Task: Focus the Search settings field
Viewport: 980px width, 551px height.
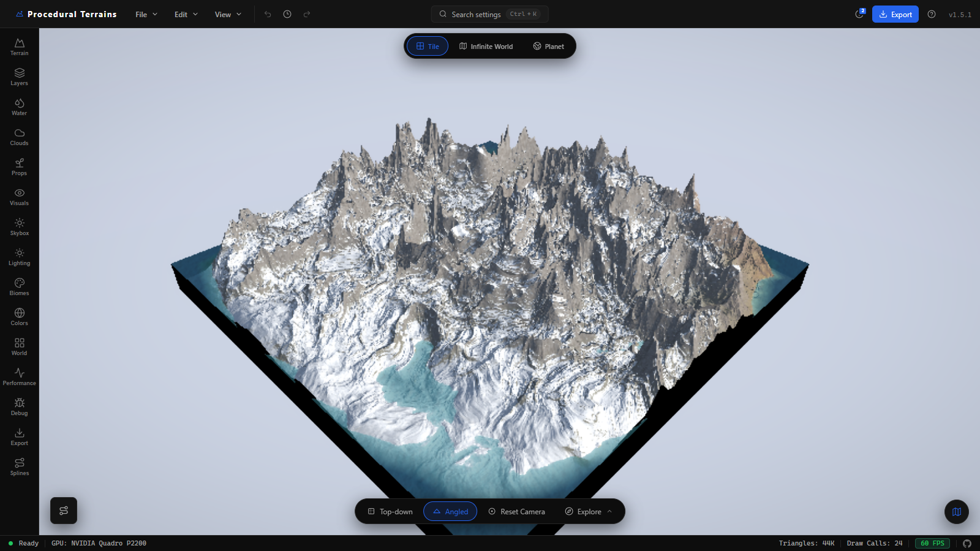Action: click(x=490, y=14)
